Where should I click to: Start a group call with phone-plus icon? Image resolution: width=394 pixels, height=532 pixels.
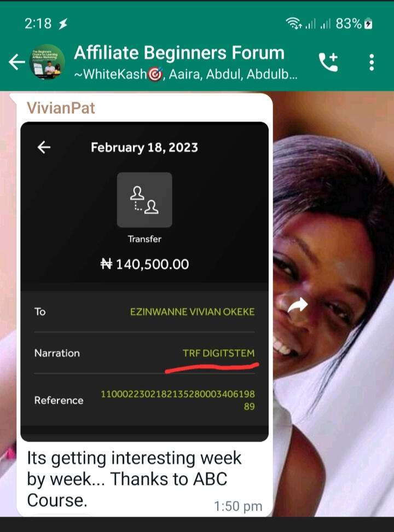tap(328, 62)
